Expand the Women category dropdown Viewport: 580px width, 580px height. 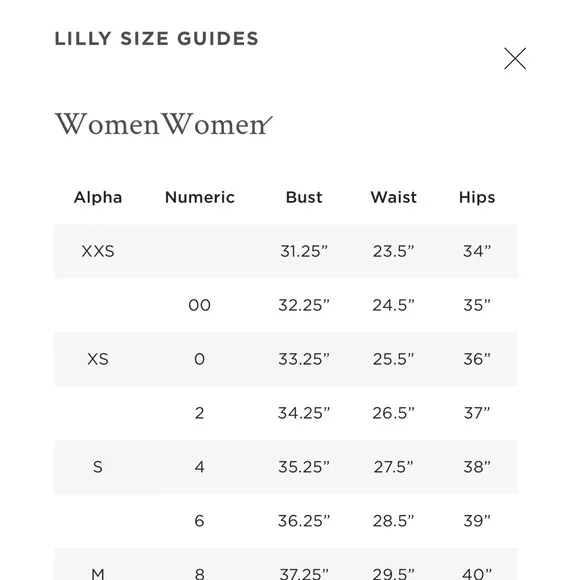(163, 124)
